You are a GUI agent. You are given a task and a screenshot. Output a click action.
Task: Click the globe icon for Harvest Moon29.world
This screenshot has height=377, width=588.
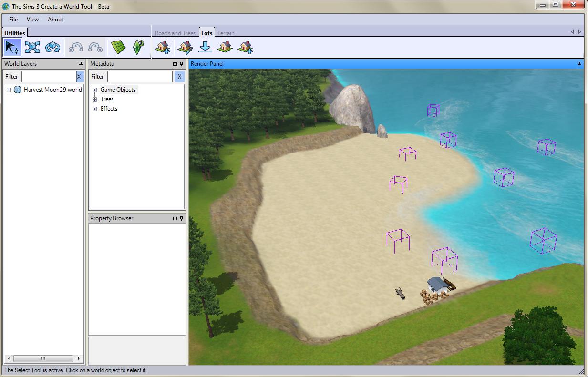click(x=18, y=90)
